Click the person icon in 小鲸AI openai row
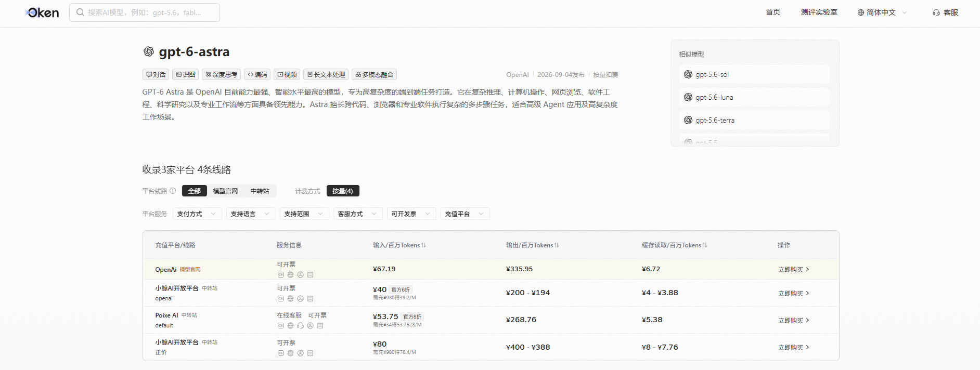Screen dimensions: 980x370 (x=300, y=299)
